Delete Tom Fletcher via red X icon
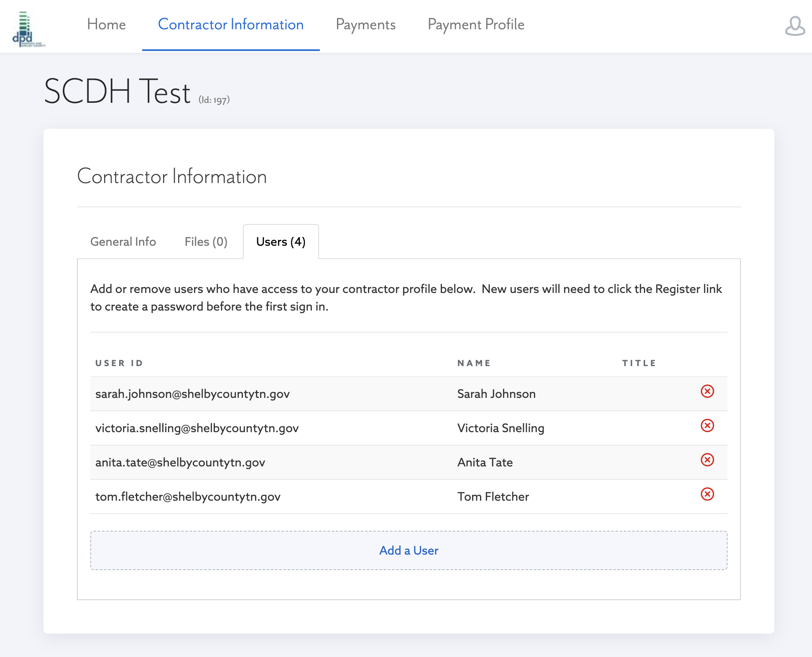The image size is (812, 657). (x=707, y=494)
